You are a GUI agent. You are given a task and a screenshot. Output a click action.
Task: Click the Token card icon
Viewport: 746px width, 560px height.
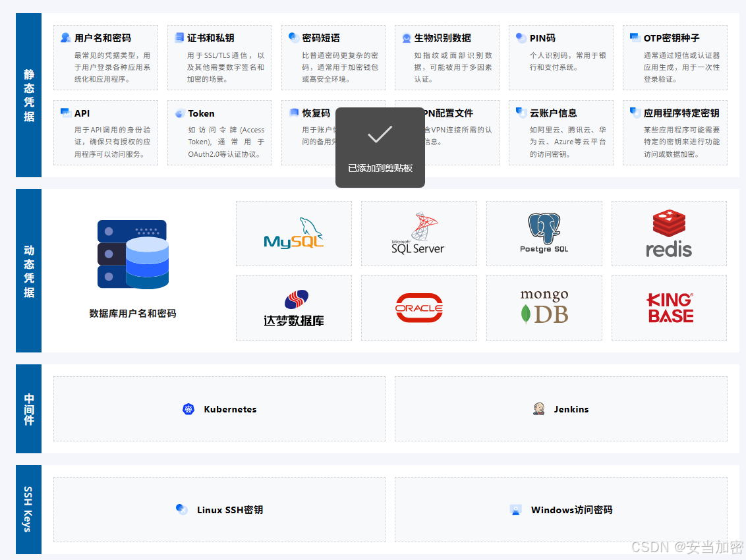(180, 113)
